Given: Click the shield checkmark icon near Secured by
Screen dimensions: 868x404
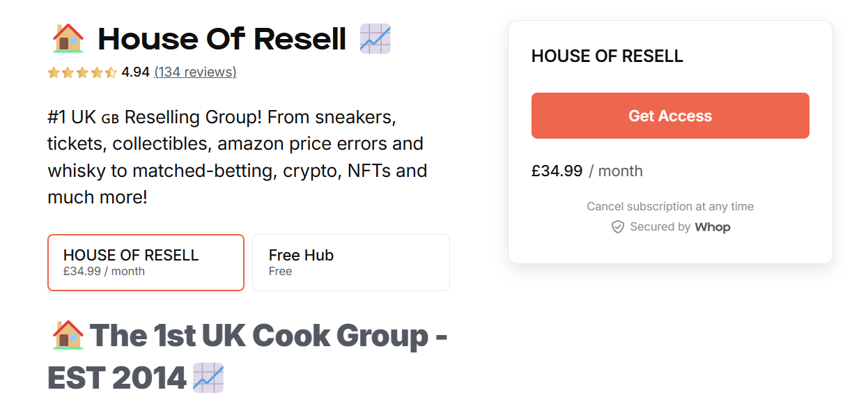Looking at the screenshot, I should click(617, 226).
